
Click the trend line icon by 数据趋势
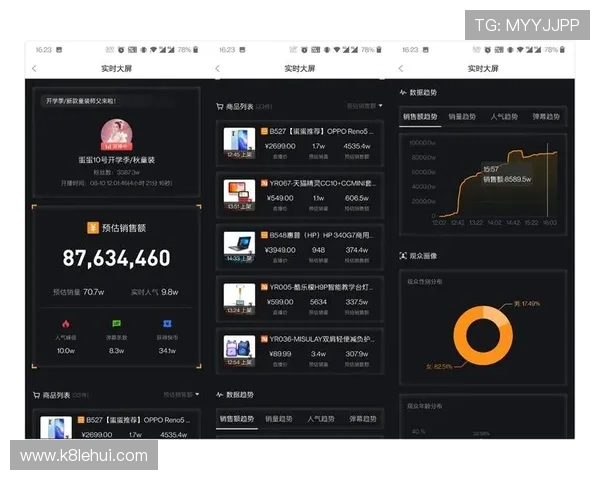[x=403, y=92]
